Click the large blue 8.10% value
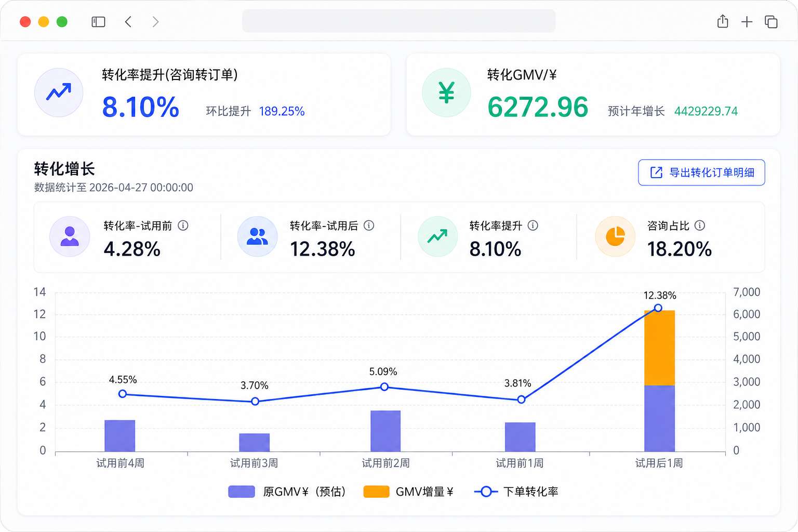798x532 pixels. (141, 108)
